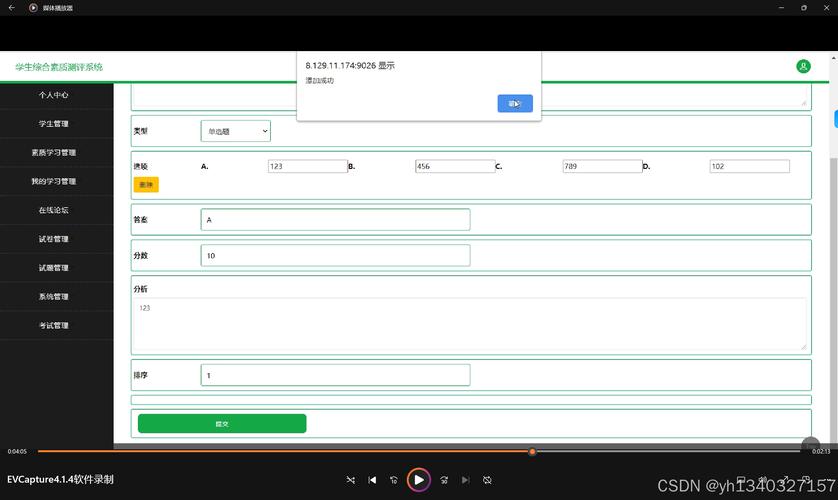Click the orange video progress slider handle

click(x=532, y=451)
